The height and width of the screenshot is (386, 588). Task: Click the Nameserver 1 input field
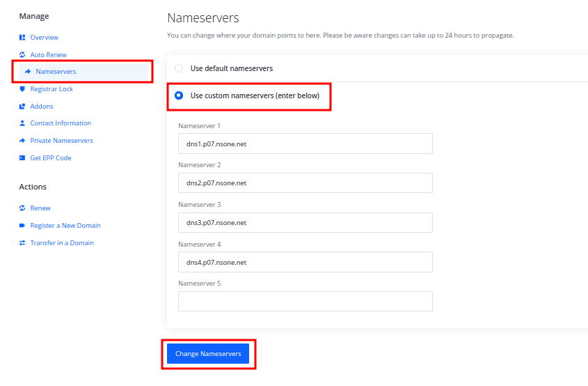click(305, 144)
